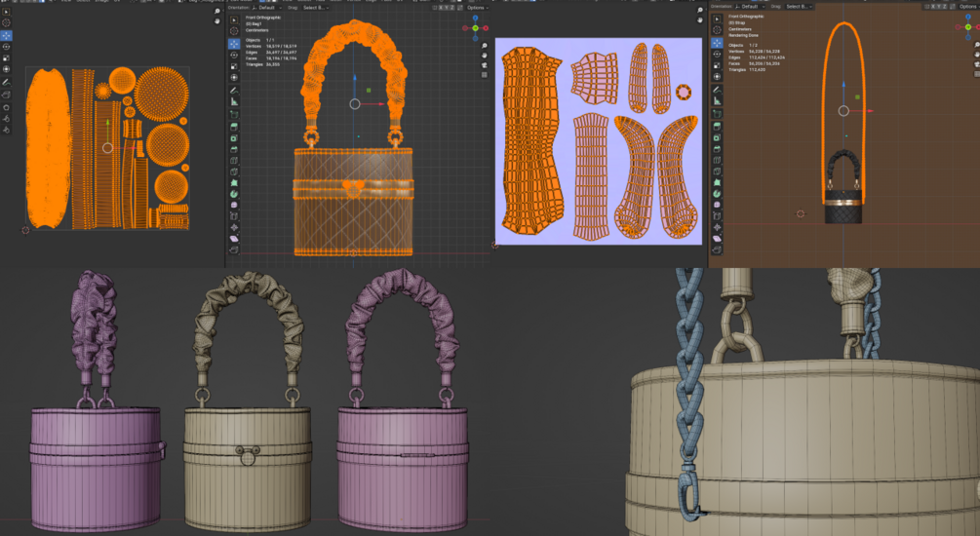Pick the Cursor tool in Bag1 viewport toolbar

tap(234, 31)
